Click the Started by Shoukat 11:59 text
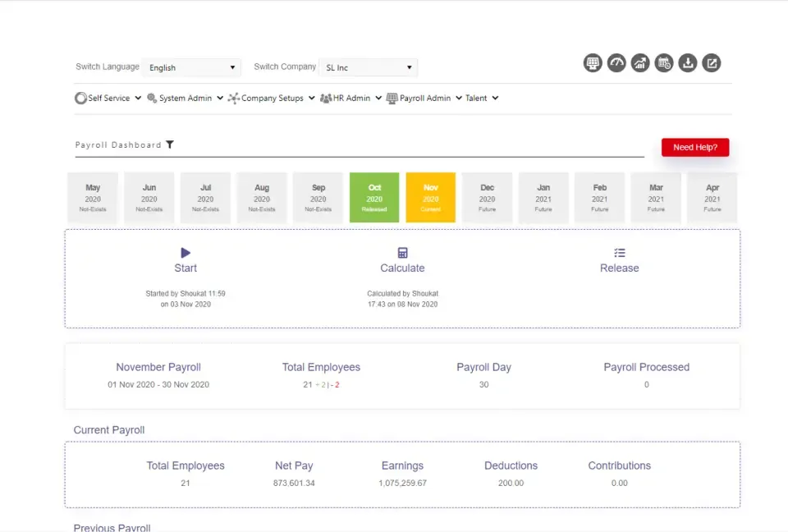Screen dimensions: 788x532 [x=186, y=294]
